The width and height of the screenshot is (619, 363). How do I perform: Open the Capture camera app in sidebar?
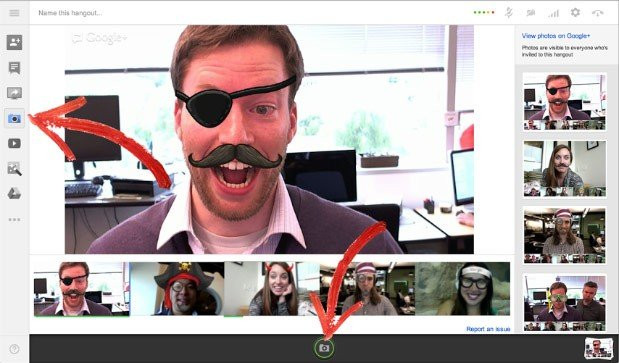tap(14, 118)
